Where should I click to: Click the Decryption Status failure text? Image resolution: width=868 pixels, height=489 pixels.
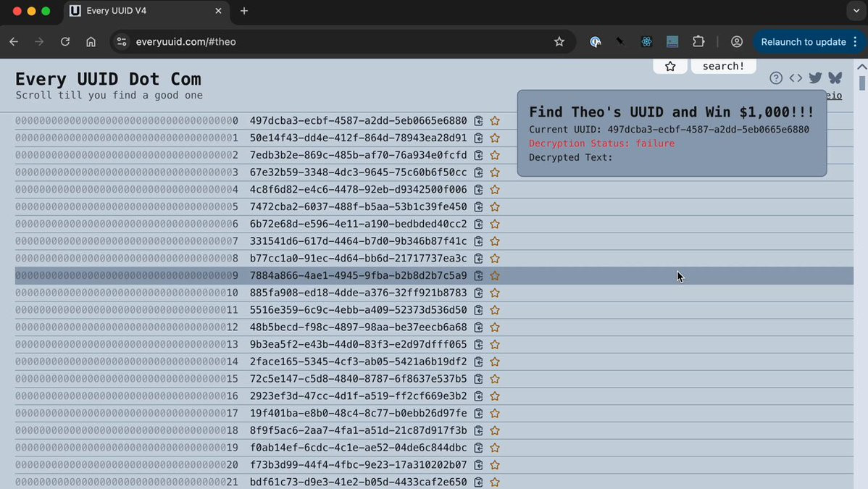(x=602, y=143)
